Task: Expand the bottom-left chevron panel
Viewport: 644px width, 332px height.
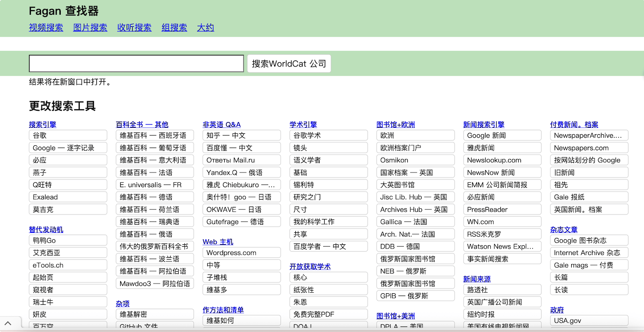Action: [x=9, y=324]
